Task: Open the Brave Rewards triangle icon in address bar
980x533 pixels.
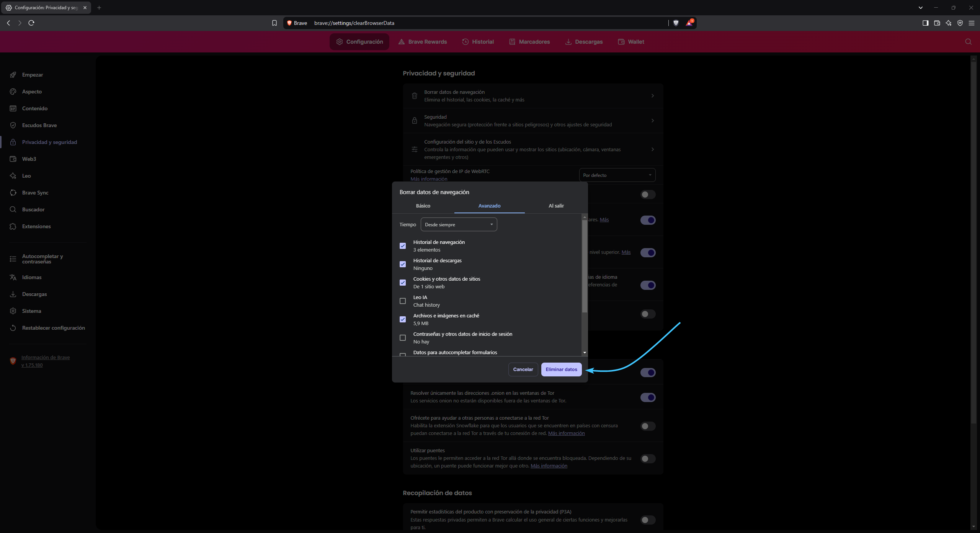Action: click(689, 23)
